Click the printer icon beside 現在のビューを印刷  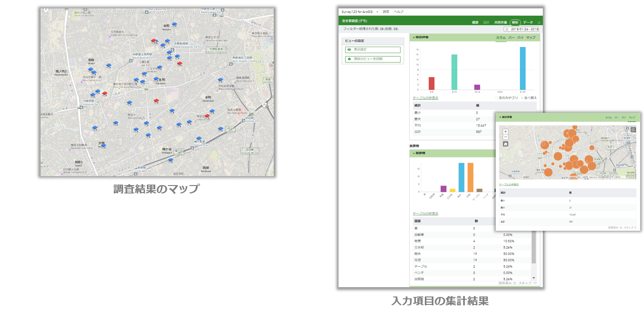coord(348,59)
